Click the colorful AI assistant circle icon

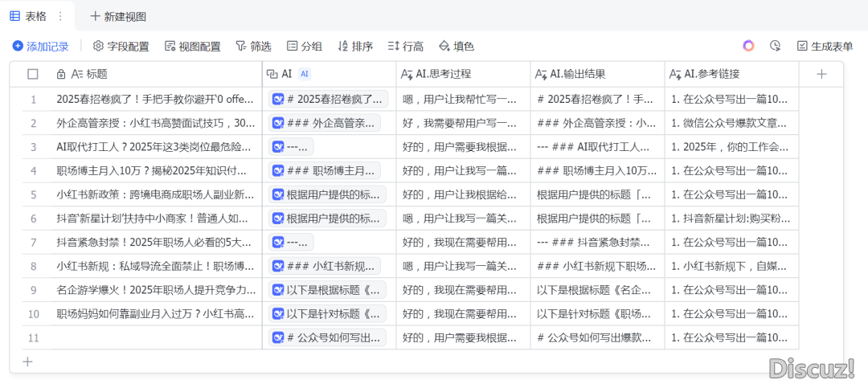click(x=748, y=46)
